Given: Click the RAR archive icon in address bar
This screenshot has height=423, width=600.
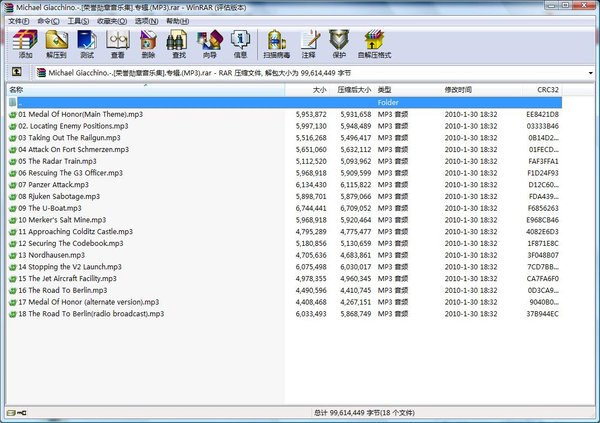Looking at the screenshot, I should coord(41,73).
